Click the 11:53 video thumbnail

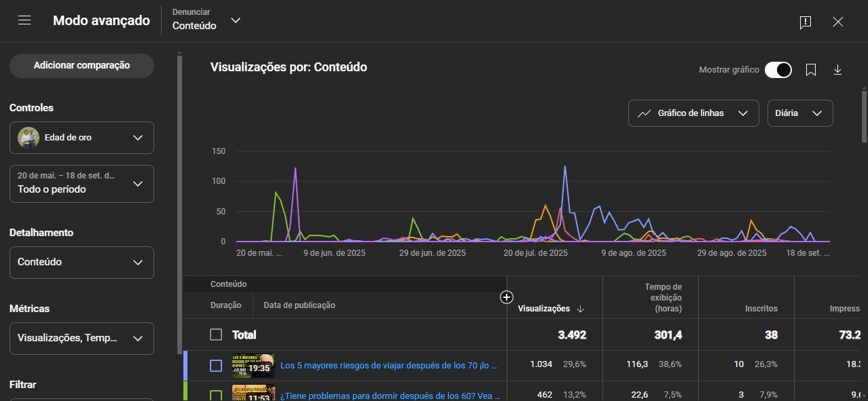(x=253, y=393)
